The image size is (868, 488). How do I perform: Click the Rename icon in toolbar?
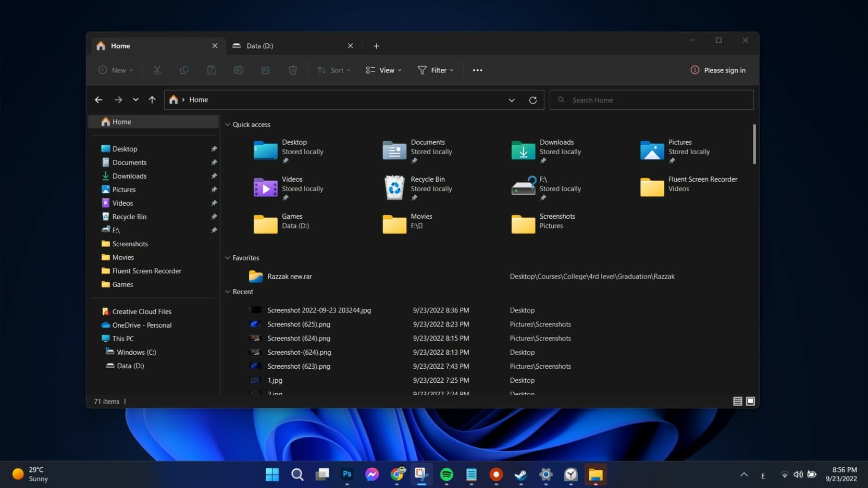pos(238,70)
